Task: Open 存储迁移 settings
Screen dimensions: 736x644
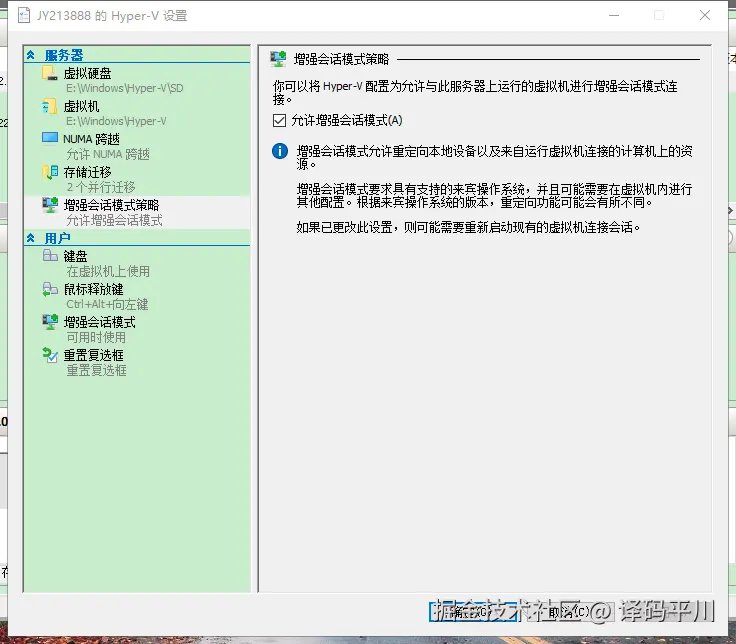Action: [87, 172]
